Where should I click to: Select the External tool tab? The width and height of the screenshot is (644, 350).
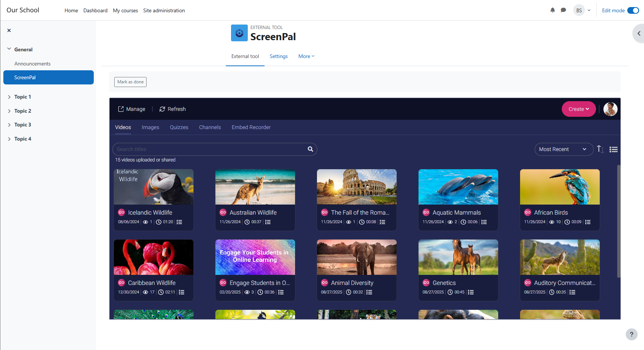[x=245, y=56]
